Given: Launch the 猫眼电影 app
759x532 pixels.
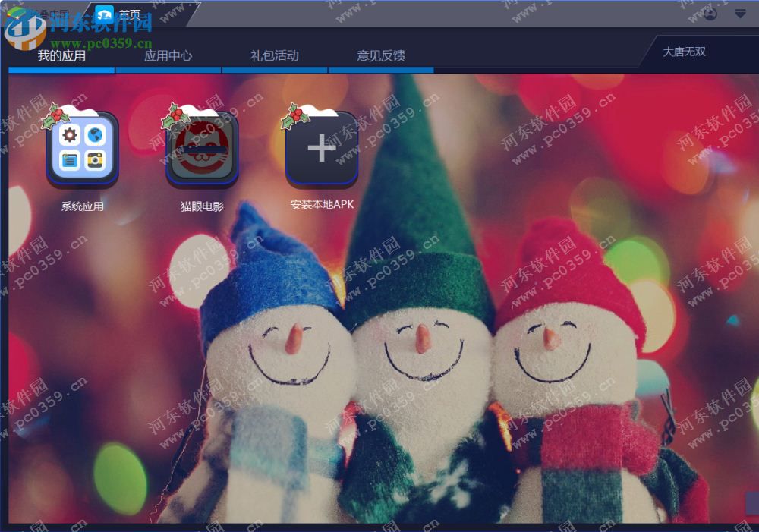Looking at the screenshot, I should pos(203,149).
